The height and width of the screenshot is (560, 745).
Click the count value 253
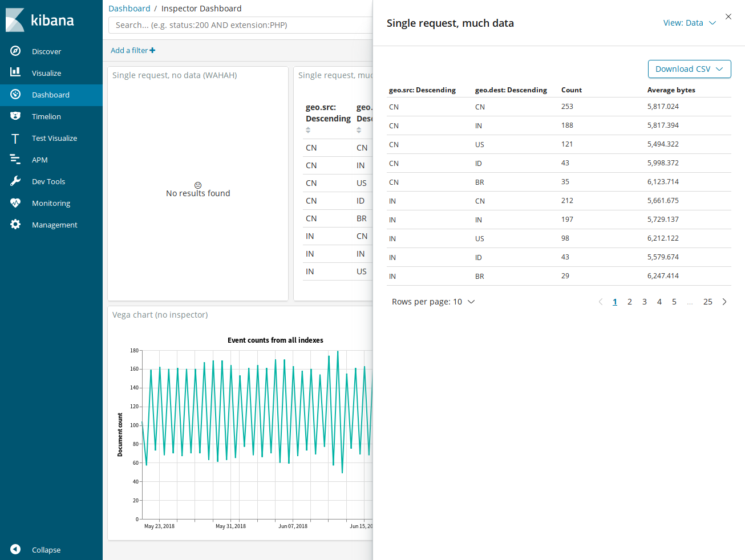point(567,107)
